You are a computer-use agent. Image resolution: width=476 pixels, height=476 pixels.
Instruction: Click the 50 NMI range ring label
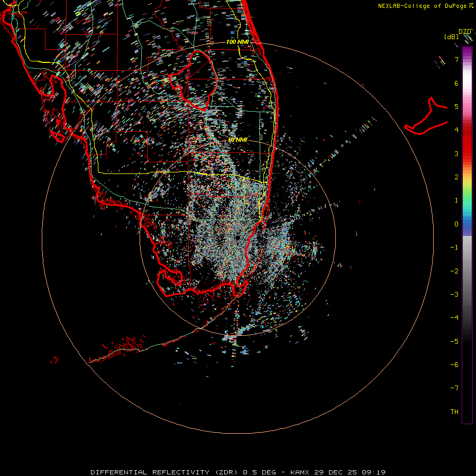pos(237,140)
